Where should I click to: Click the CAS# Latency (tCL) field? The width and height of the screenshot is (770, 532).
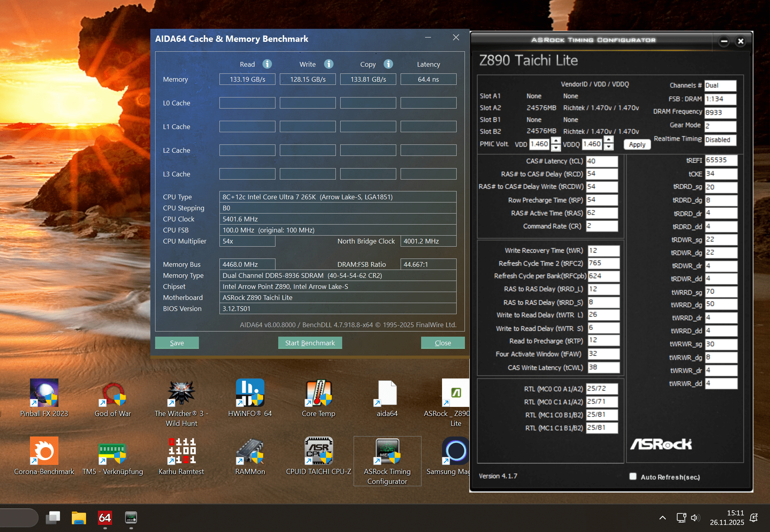(x=601, y=161)
